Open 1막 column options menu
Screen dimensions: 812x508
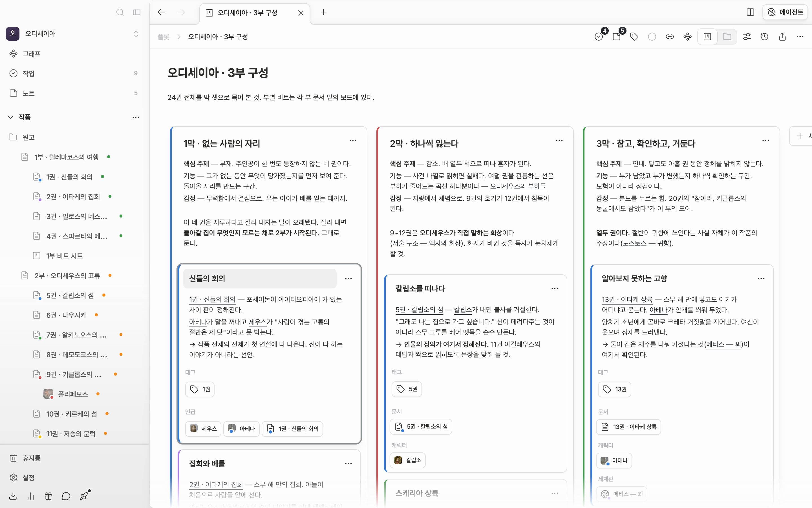353,141
